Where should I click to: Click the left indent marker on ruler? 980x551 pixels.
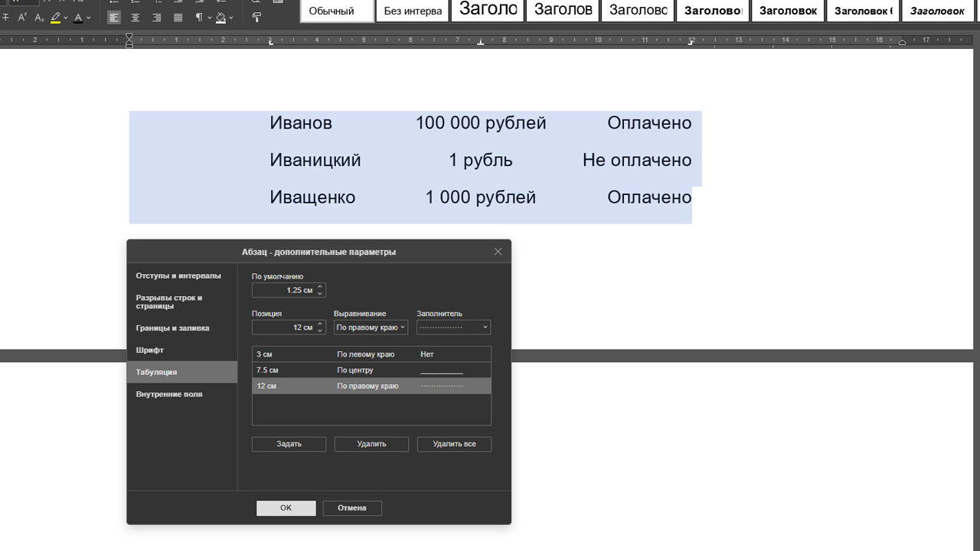129,44
